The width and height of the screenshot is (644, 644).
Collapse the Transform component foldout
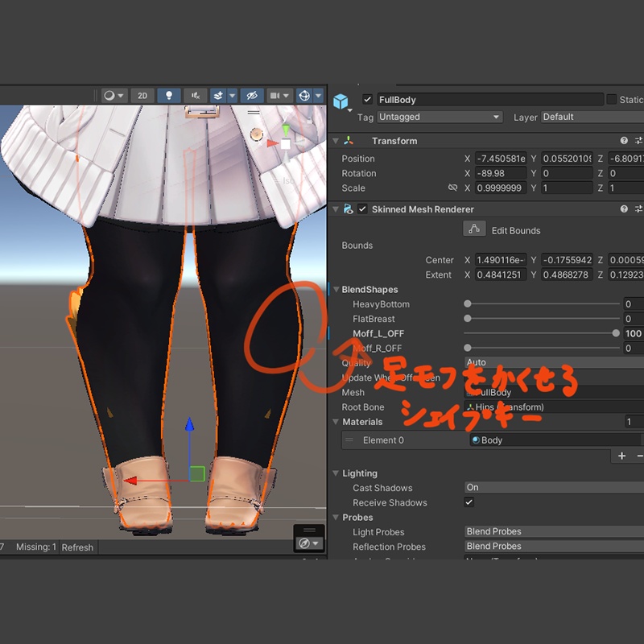point(336,141)
